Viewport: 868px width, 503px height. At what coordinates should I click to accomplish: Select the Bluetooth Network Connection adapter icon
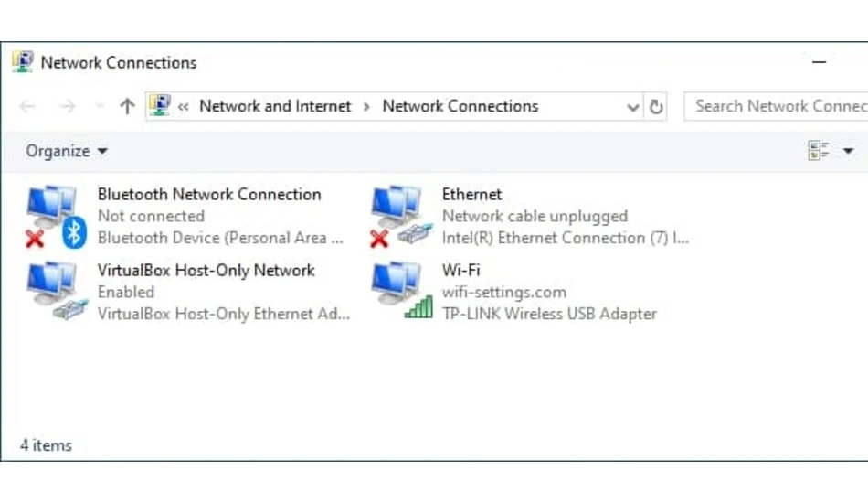(x=56, y=217)
